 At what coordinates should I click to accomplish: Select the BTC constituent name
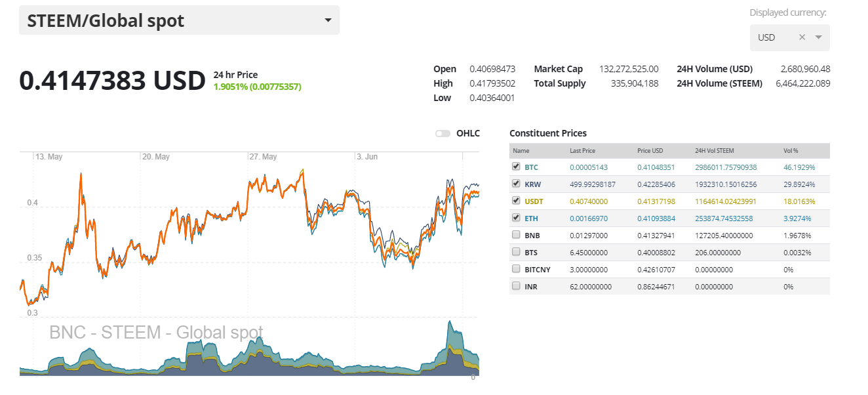(531, 167)
